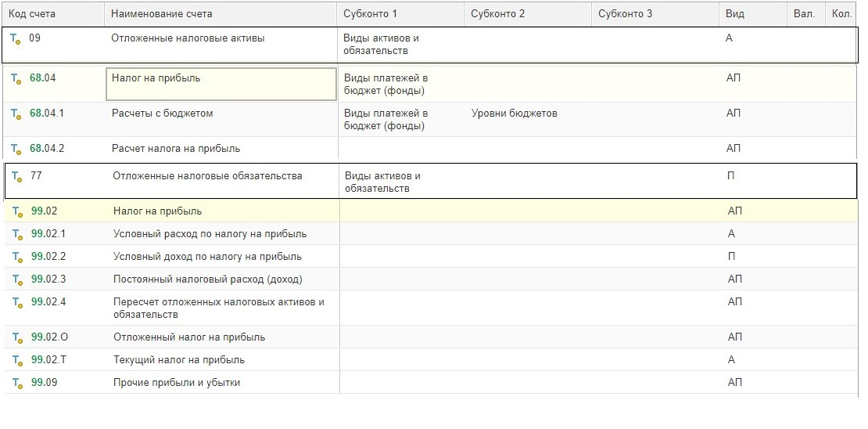Select row 'Прочие прибыли и убытки'

pos(176,383)
